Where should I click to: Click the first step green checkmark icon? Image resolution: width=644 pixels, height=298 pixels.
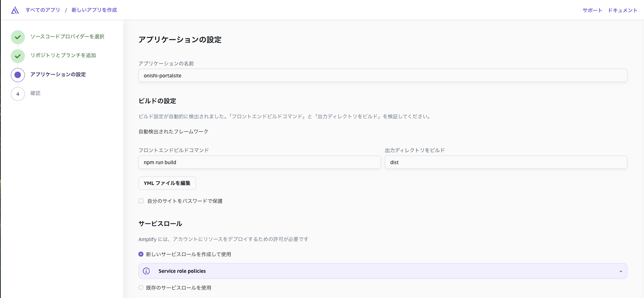(x=18, y=37)
